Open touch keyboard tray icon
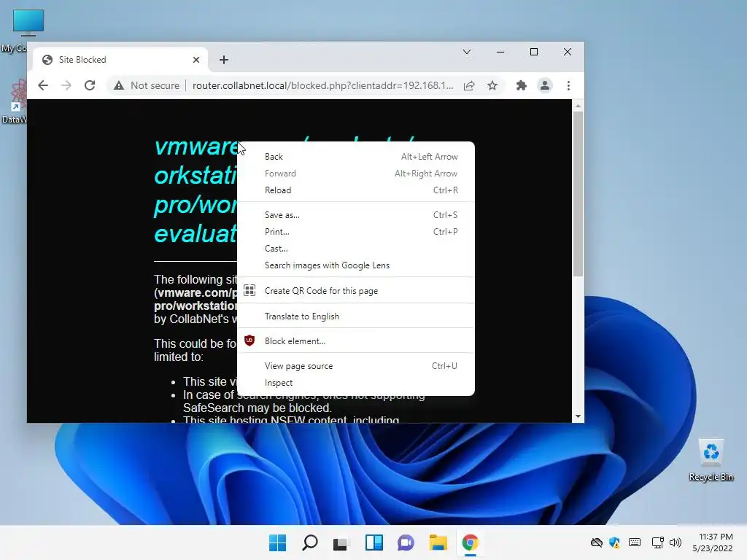The width and height of the screenshot is (747, 560). click(635, 542)
